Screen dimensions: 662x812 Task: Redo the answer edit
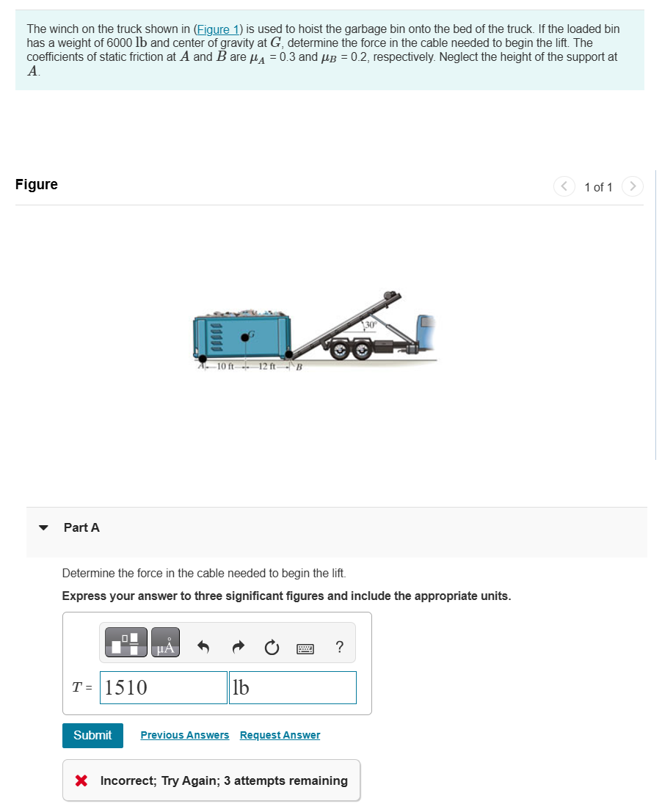coord(238,647)
